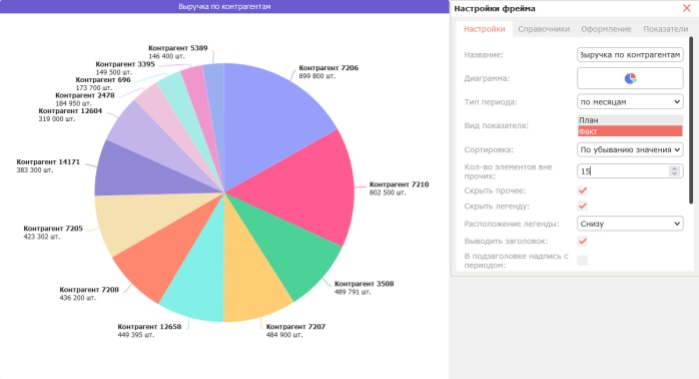Viewport: 699px width, 379px height.
Task: Select 'План' in the indicator type list
Action: tap(630, 120)
